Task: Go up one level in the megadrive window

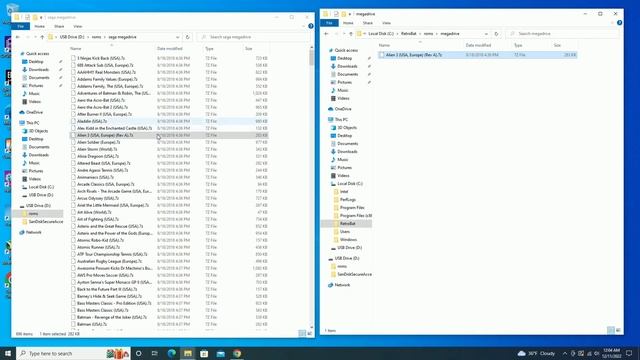Action: [x=351, y=34]
